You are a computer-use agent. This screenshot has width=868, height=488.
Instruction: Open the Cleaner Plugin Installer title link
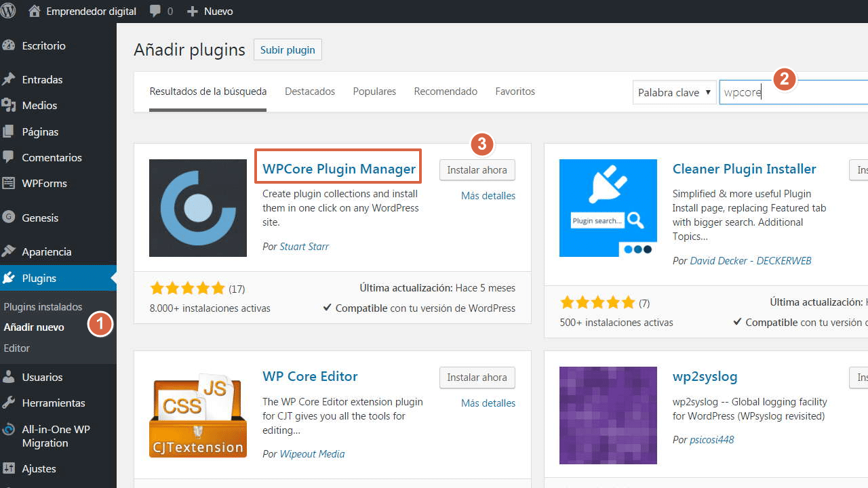(745, 169)
